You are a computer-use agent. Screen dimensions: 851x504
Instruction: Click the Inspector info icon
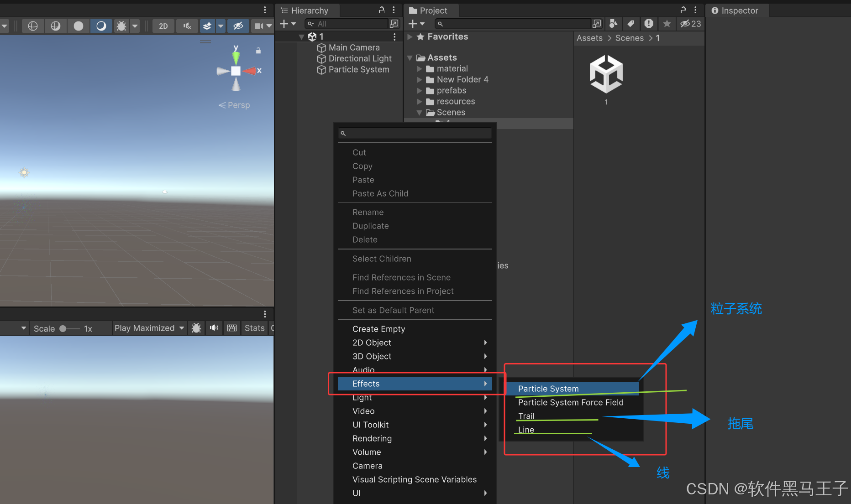tap(714, 10)
